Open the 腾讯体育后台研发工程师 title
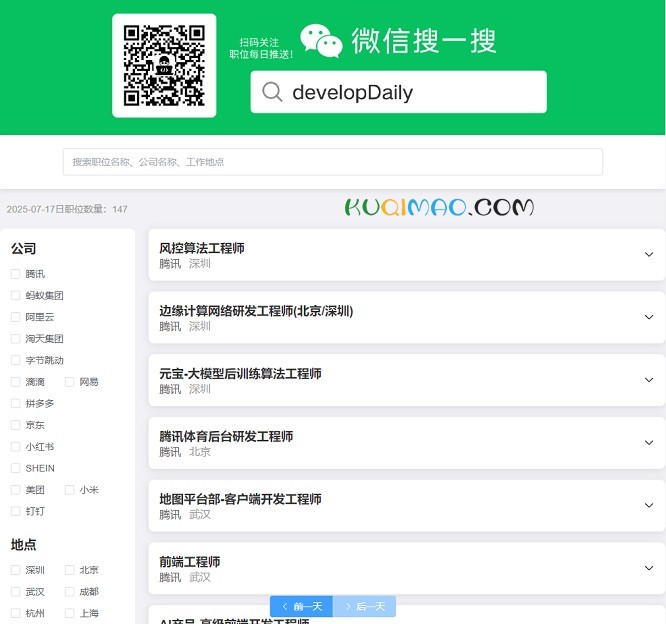This screenshot has width=666, height=624. pyautogui.click(x=226, y=436)
